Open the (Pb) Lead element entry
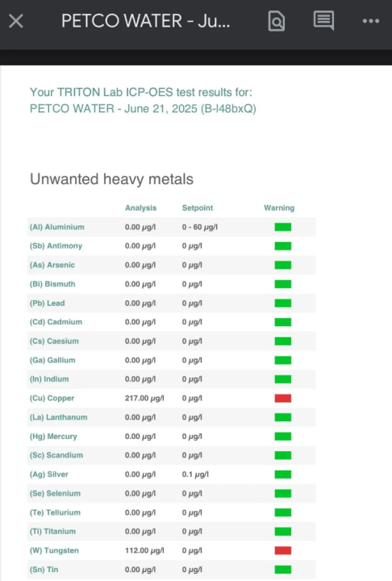 pos(47,303)
